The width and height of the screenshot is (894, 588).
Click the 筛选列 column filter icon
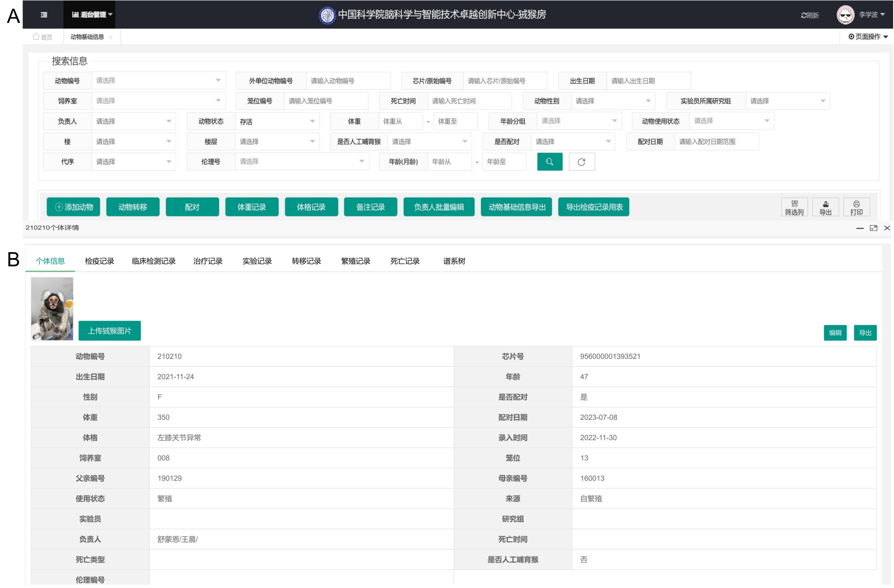coord(794,208)
